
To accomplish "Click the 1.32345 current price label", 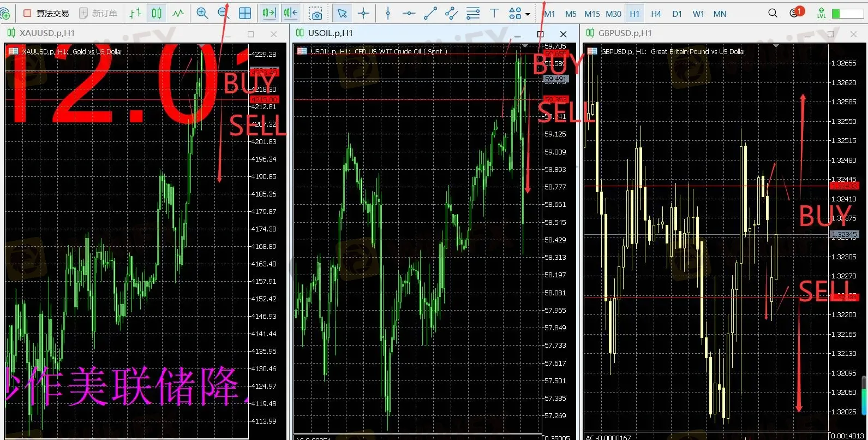I will tap(844, 235).
